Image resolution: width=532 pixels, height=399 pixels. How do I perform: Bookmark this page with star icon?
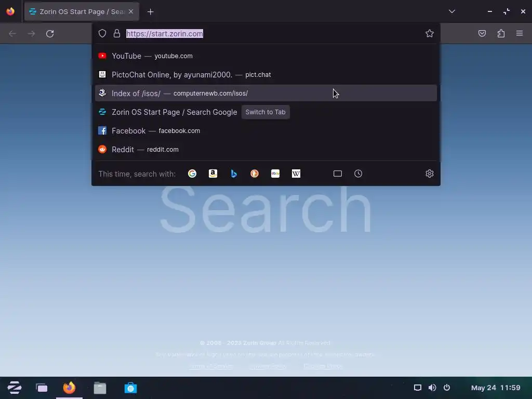tap(430, 33)
